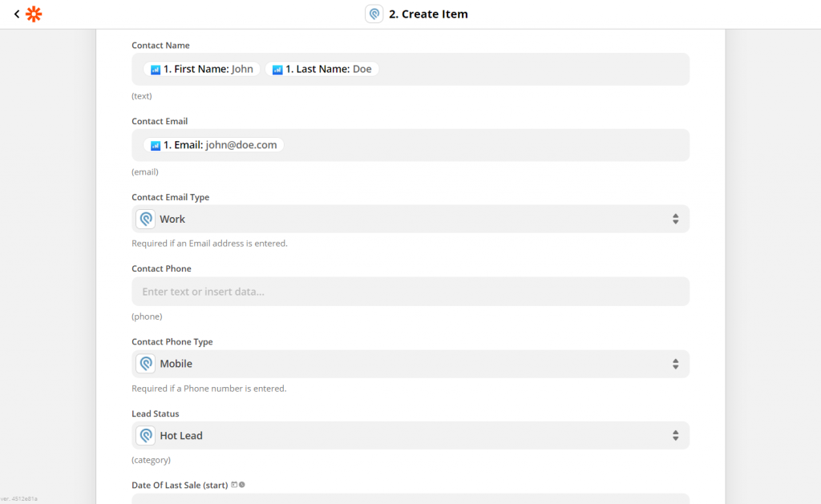Click the Contact Name field label
The height and width of the screenshot is (504, 821).
(160, 46)
